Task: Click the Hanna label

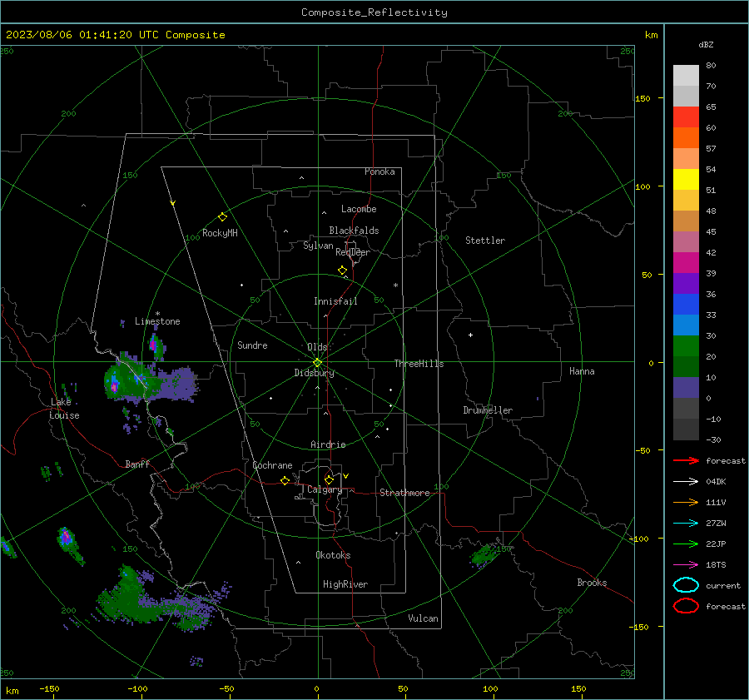Action: click(x=582, y=371)
